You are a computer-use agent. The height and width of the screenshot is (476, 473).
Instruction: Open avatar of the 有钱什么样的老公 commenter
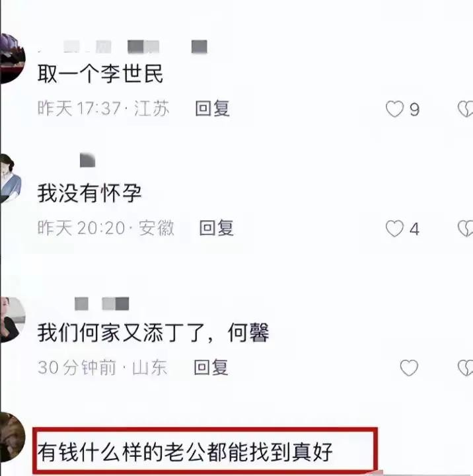point(13,437)
